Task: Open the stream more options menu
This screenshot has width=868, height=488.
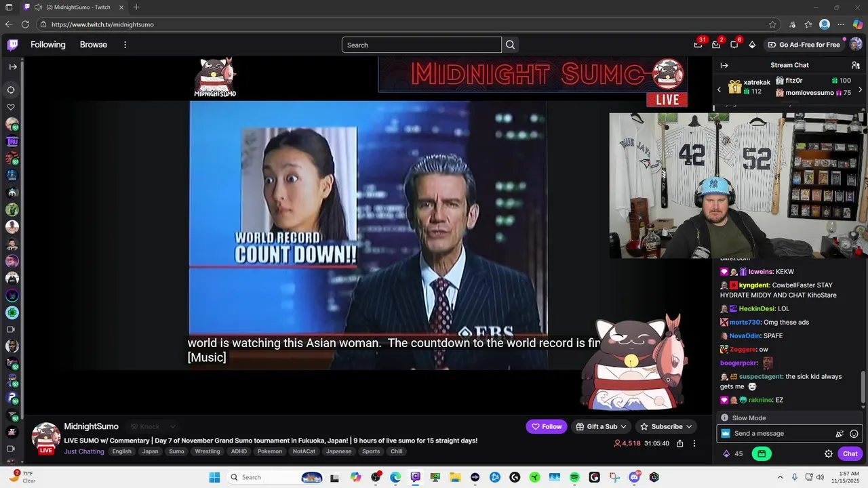Action: pyautogui.click(x=694, y=443)
